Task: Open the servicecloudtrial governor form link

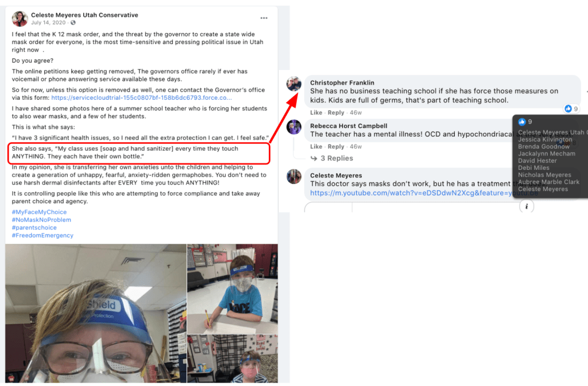Action: pyautogui.click(x=141, y=98)
